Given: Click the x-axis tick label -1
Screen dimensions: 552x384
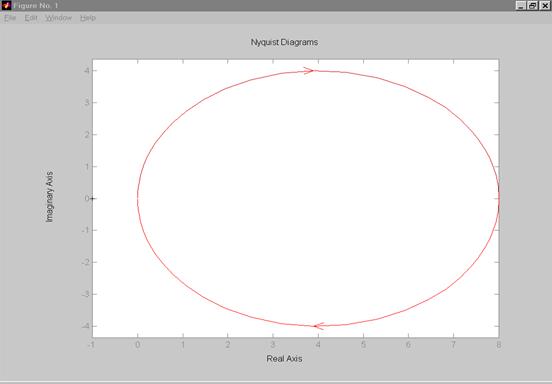Looking at the screenshot, I should [91, 345].
